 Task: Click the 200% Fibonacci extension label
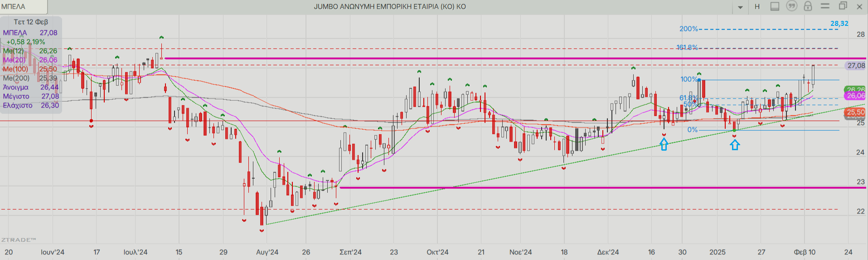(x=688, y=29)
